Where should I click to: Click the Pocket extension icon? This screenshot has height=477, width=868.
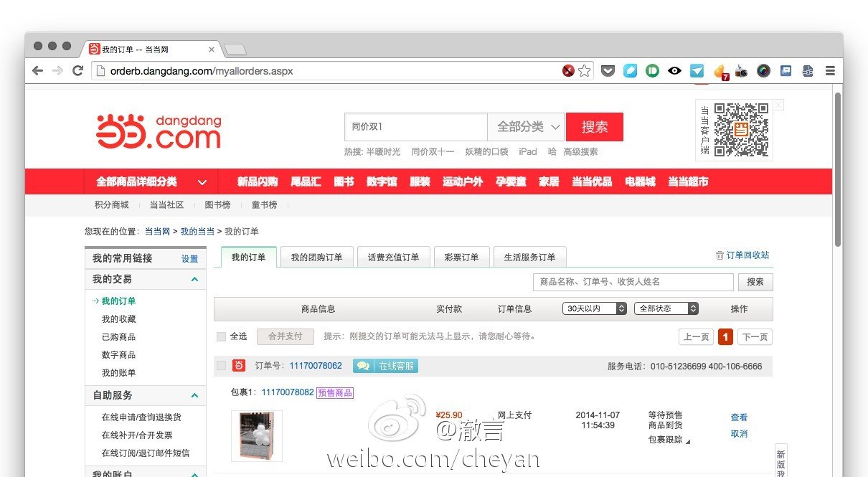pos(608,70)
